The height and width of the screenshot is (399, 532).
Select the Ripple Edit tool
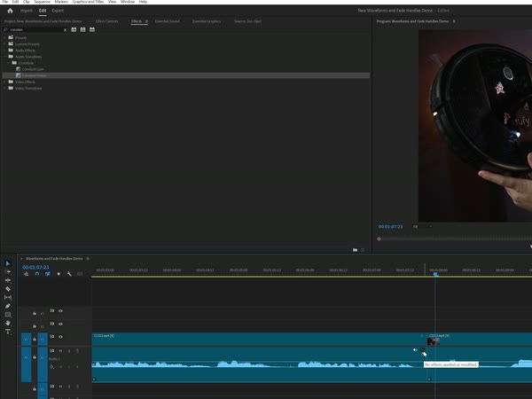point(8,280)
